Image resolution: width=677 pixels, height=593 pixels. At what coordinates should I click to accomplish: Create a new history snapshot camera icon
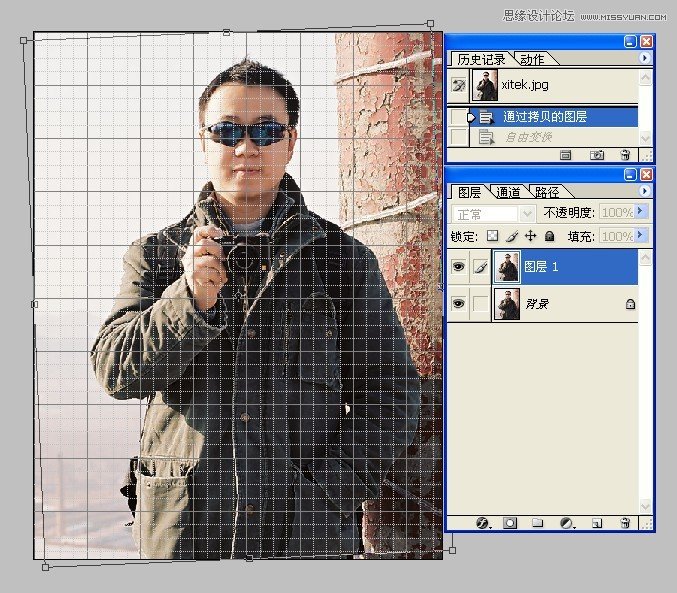(597, 155)
